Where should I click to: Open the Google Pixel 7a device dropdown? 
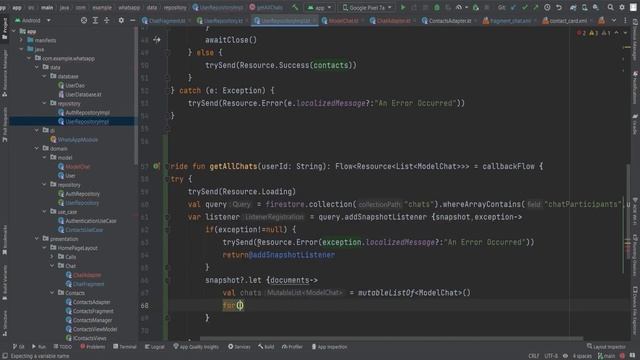tap(367, 7)
